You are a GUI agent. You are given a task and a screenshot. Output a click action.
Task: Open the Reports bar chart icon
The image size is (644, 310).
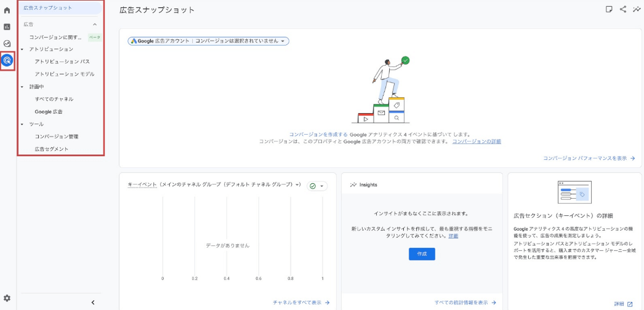coord(7,27)
